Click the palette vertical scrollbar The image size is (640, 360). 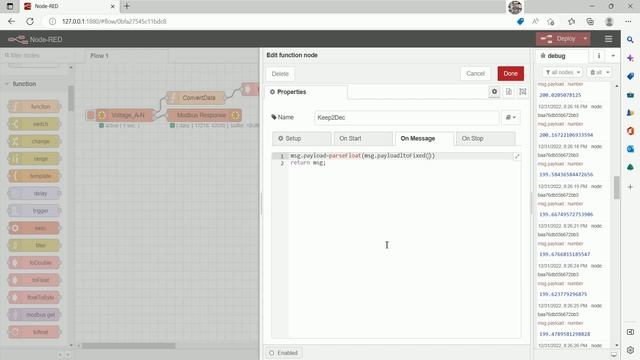click(71, 98)
